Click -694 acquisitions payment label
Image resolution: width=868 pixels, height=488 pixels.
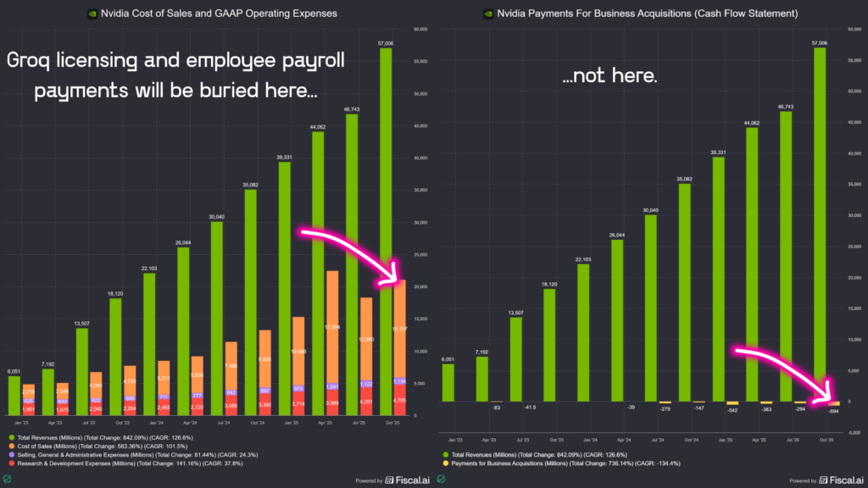pyautogui.click(x=833, y=411)
